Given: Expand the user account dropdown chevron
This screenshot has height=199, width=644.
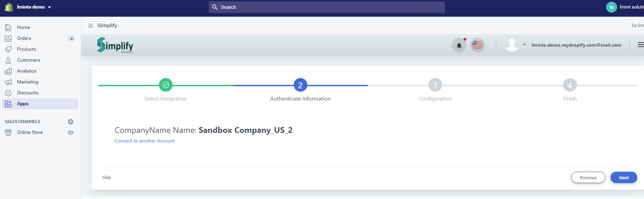Looking at the screenshot, I should (524, 45).
